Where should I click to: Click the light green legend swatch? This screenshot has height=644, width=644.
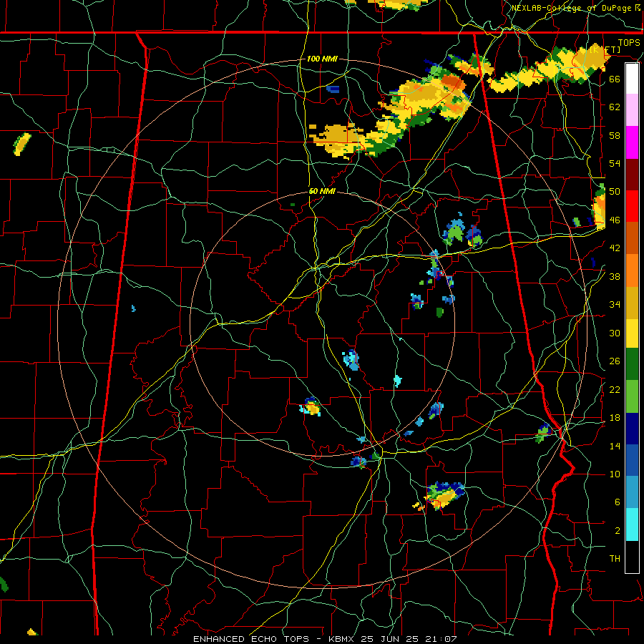pyautogui.click(x=632, y=396)
